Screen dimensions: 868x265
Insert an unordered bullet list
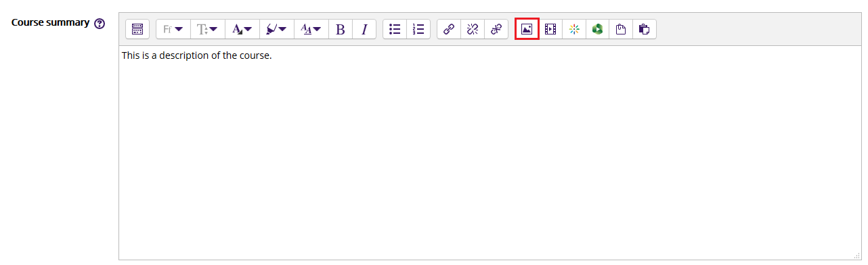coord(395,29)
